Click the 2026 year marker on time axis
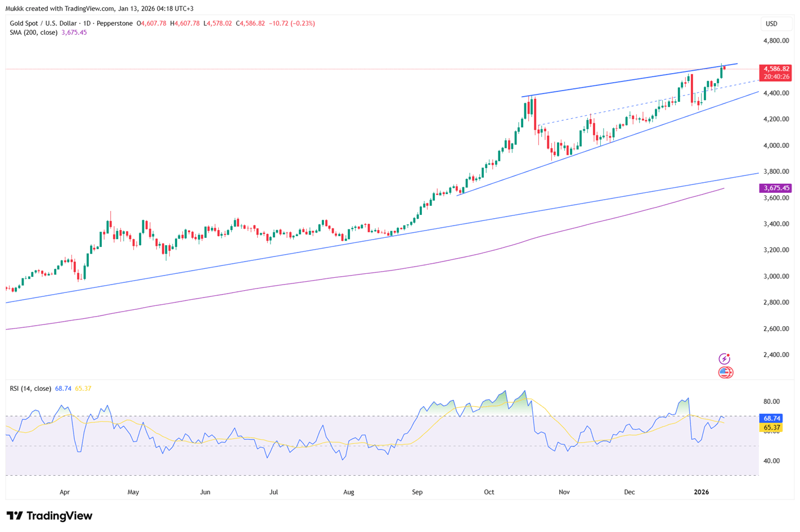800x532 pixels. click(x=701, y=492)
